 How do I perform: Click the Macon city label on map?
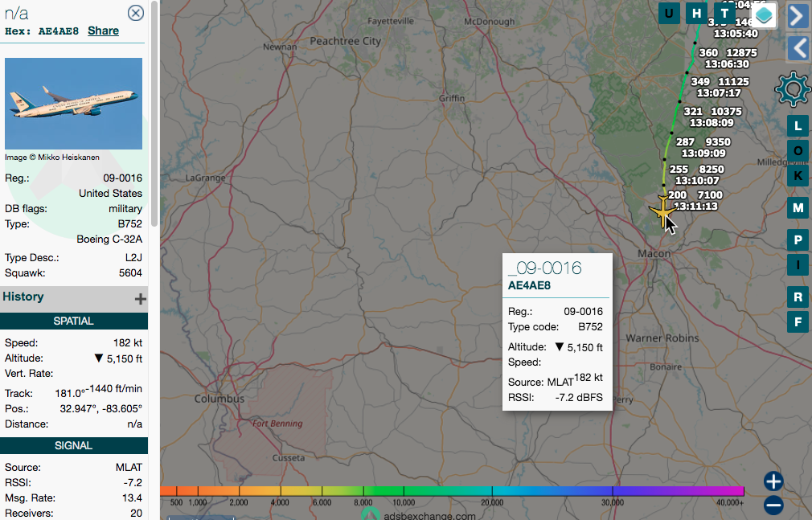[654, 254]
